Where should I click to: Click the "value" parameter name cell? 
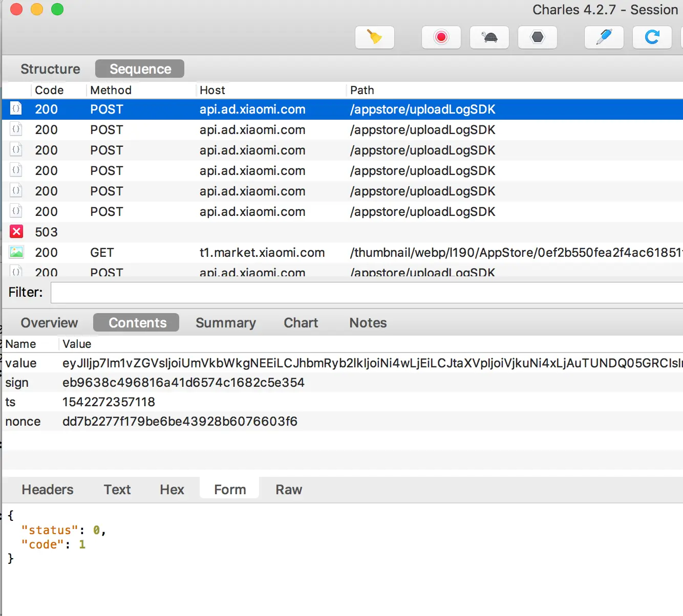(21, 363)
